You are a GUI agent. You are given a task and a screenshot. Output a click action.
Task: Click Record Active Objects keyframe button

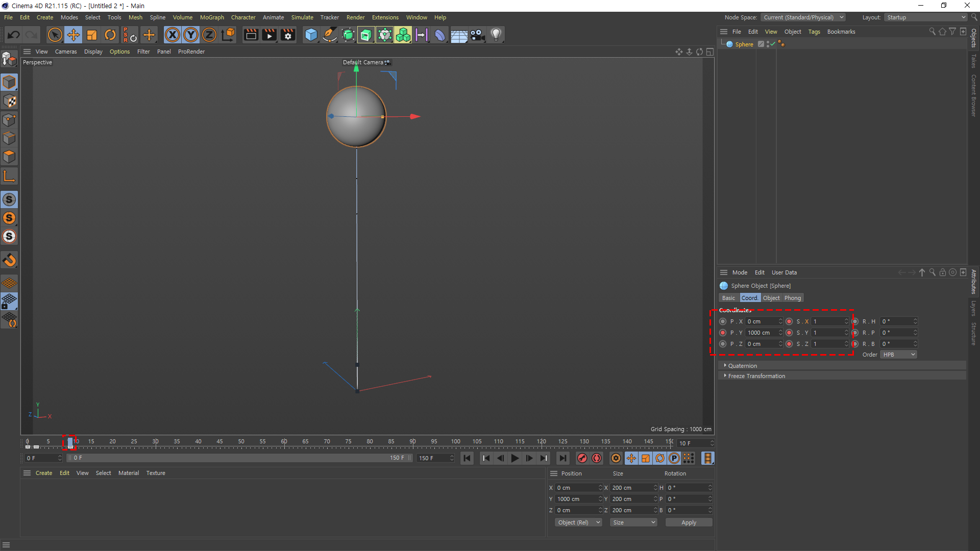[582, 458]
